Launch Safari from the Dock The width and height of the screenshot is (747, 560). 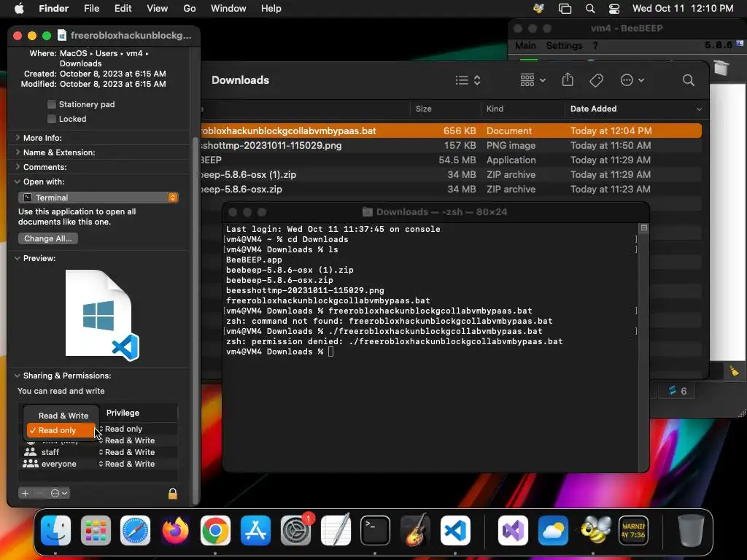click(135, 531)
